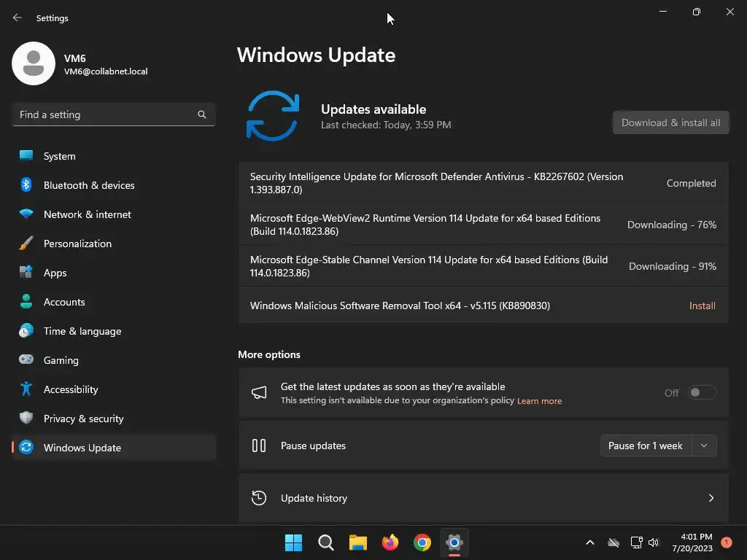Image resolution: width=747 pixels, height=560 pixels.
Task: Click the Privacy & security shield icon
Action: (26, 418)
